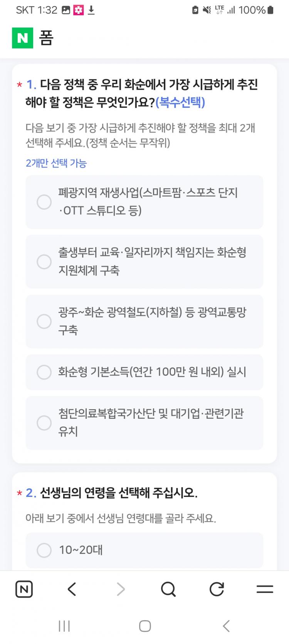Tap the green Naver N logo

(22, 38)
